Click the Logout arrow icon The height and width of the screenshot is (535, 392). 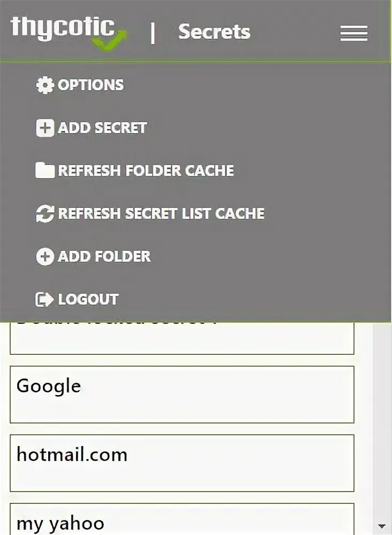44,299
